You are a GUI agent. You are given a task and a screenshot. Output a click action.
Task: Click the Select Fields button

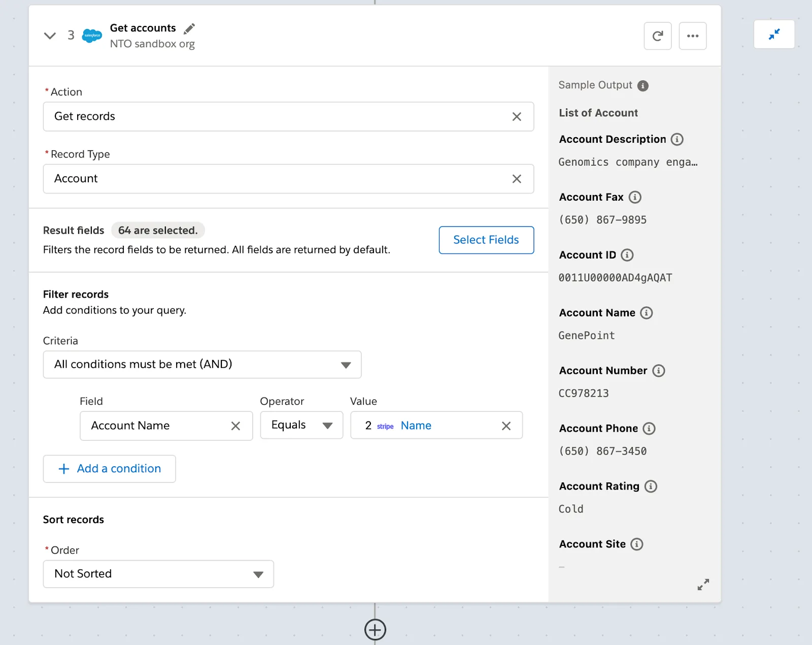point(486,240)
